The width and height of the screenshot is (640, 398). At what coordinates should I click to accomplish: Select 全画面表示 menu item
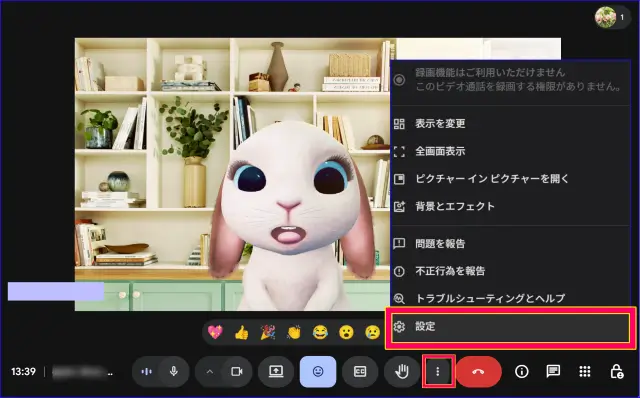pyautogui.click(x=511, y=151)
